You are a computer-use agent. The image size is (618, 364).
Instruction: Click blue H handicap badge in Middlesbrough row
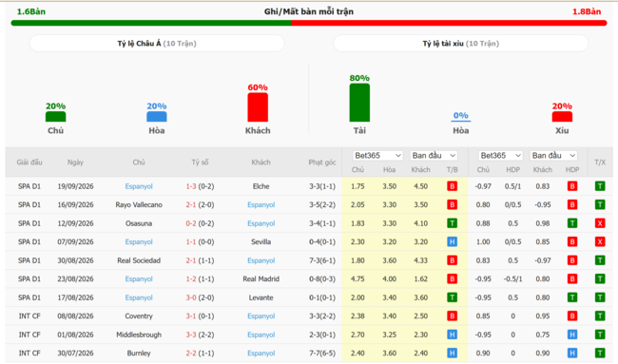572,335
